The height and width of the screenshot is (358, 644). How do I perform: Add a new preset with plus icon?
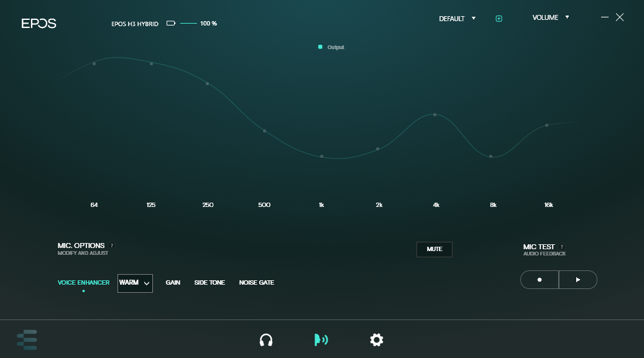tap(499, 19)
